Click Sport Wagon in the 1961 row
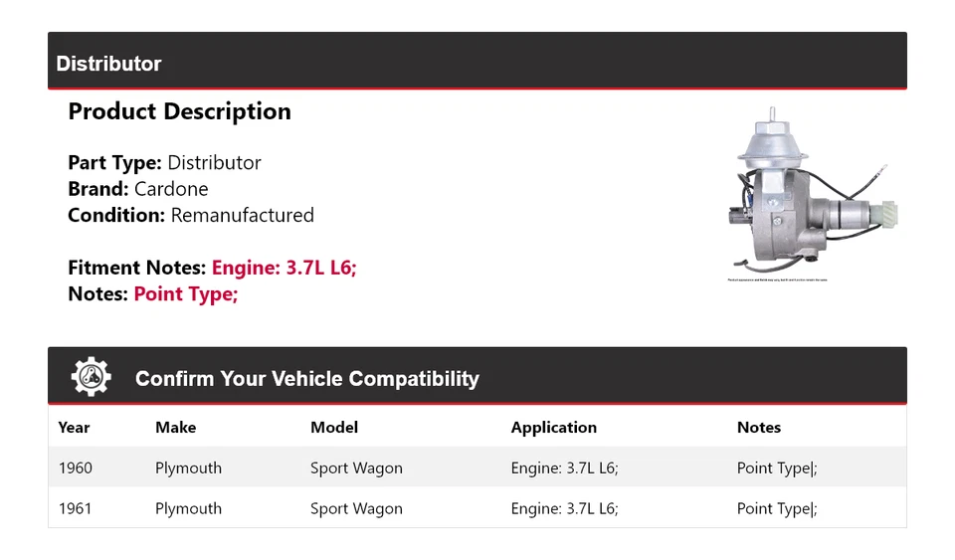Viewport: 955px width, 560px height. pos(356,508)
